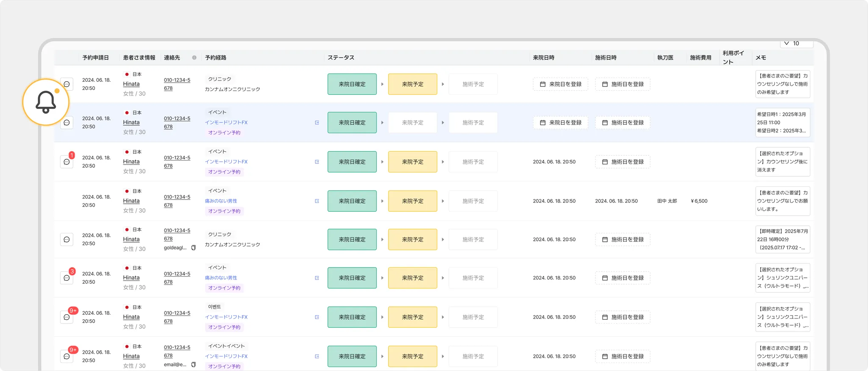
Task: Open インモードリフトFX link in 이벤트 row
Action: tap(226, 317)
